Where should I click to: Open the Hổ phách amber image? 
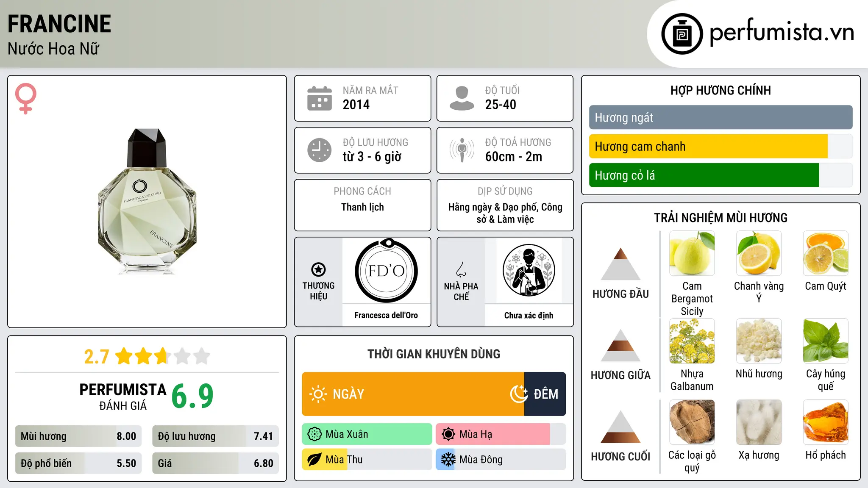826,422
